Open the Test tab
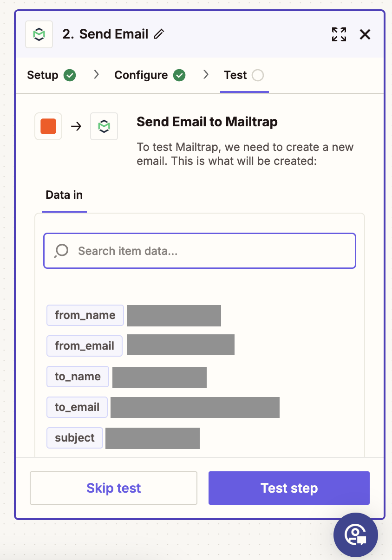 (x=235, y=75)
